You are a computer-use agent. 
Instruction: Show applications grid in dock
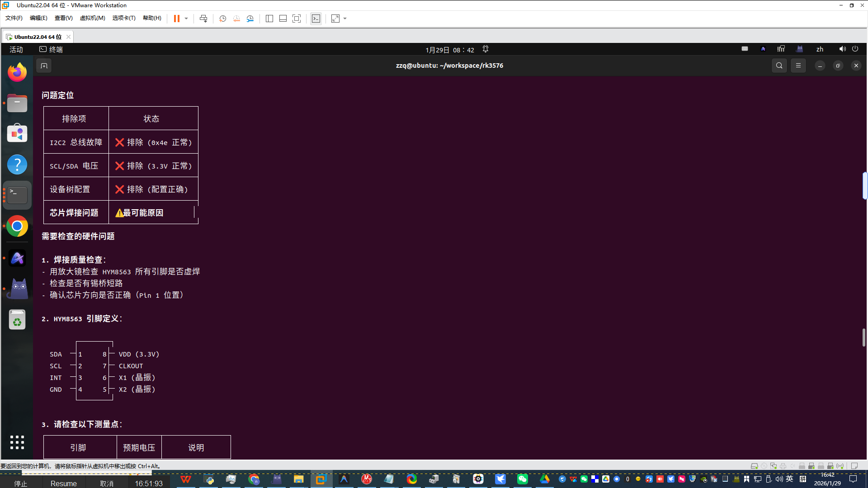pos(17,442)
